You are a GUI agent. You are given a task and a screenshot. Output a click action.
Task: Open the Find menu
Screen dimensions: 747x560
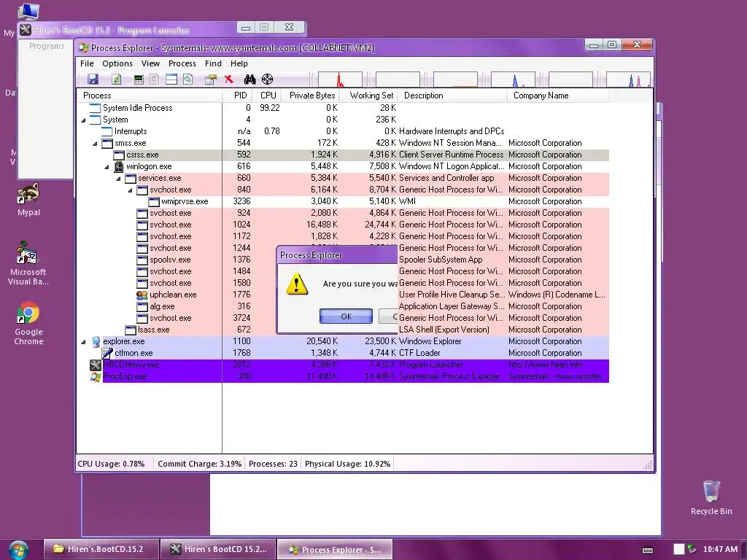pyautogui.click(x=213, y=63)
